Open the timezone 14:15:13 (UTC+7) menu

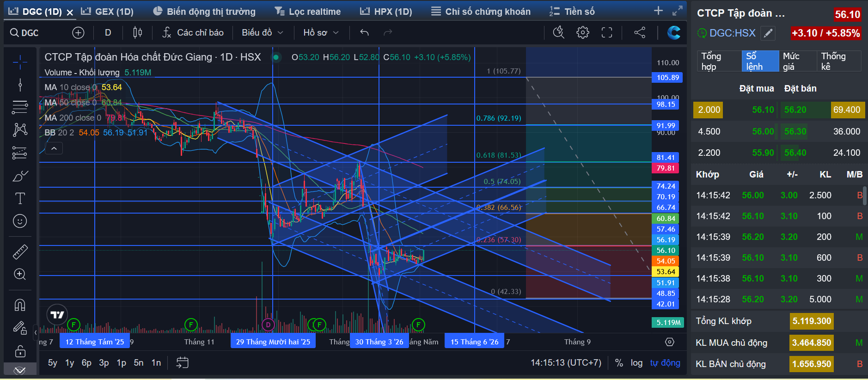566,363
